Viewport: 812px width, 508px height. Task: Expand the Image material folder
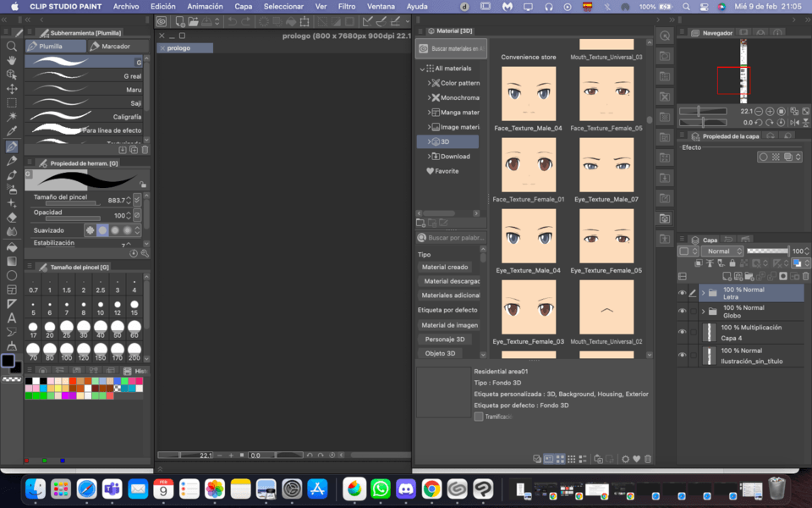click(430, 127)
